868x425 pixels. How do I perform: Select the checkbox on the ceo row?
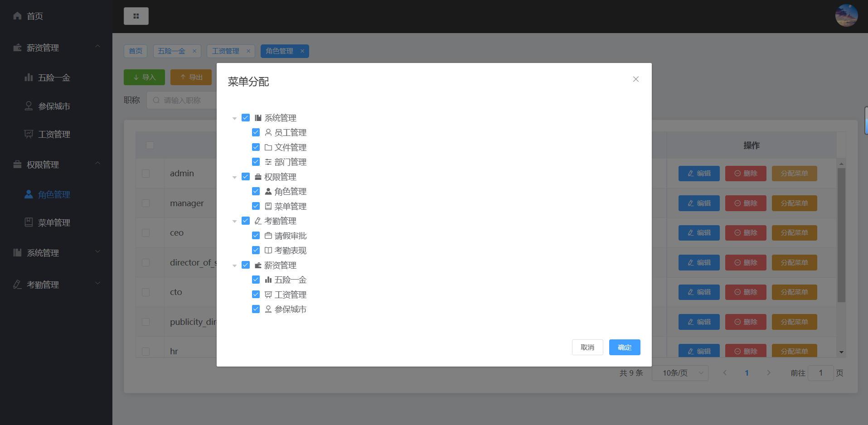click(145, 232)
